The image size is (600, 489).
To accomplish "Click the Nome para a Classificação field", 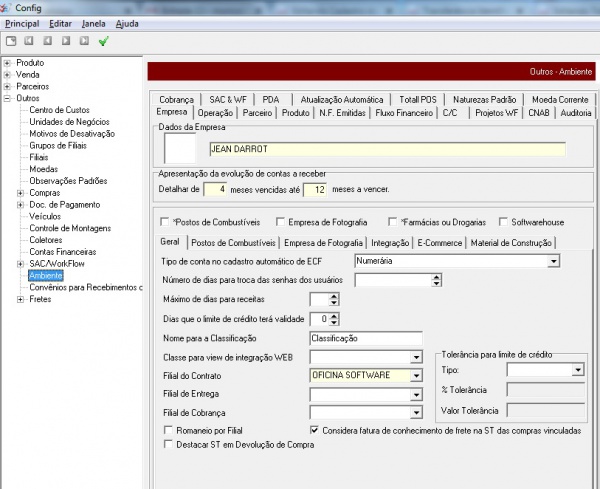I will tap(366, 337).
